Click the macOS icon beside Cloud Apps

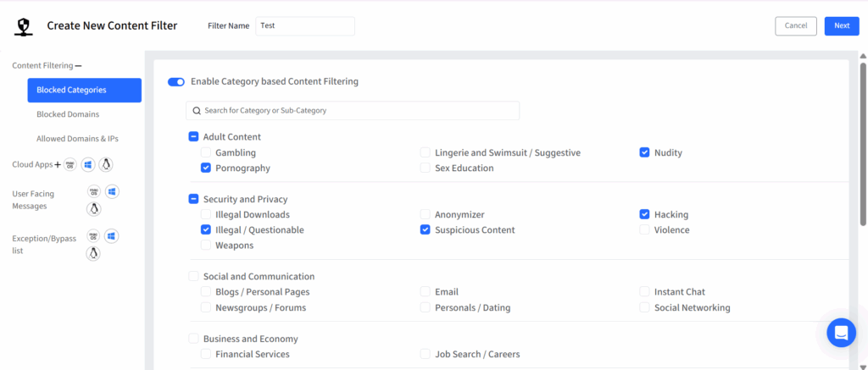[x=70, y=164]
